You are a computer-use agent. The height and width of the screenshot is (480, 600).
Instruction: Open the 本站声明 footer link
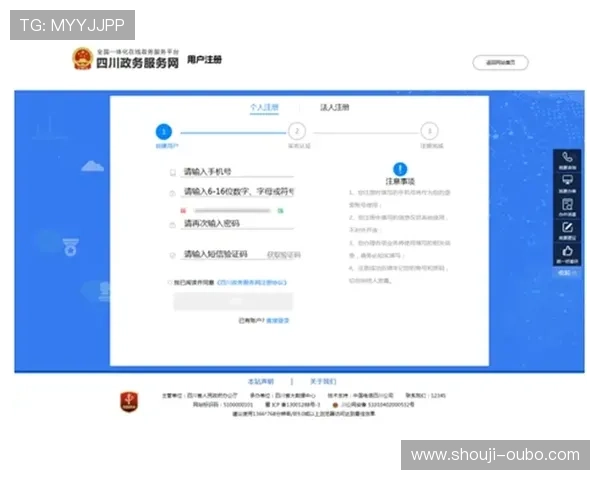(261, 381)
